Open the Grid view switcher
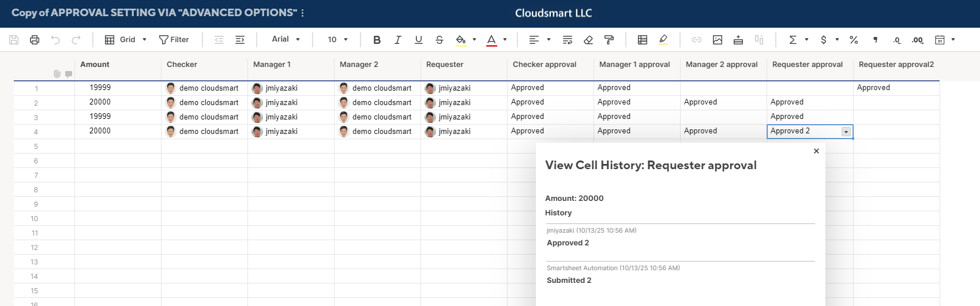Image resolution: width=980 pixels, height=306 pixels. [x=126, y=40]
